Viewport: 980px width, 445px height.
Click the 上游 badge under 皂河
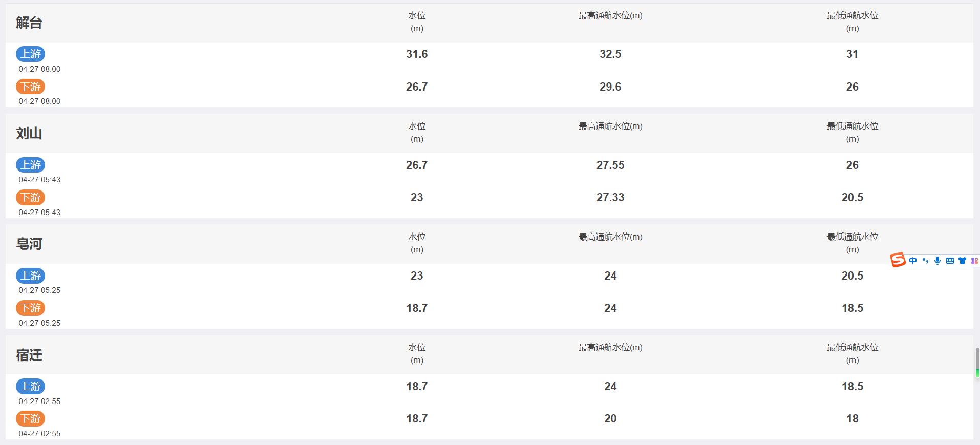click(x=31, y=276)
